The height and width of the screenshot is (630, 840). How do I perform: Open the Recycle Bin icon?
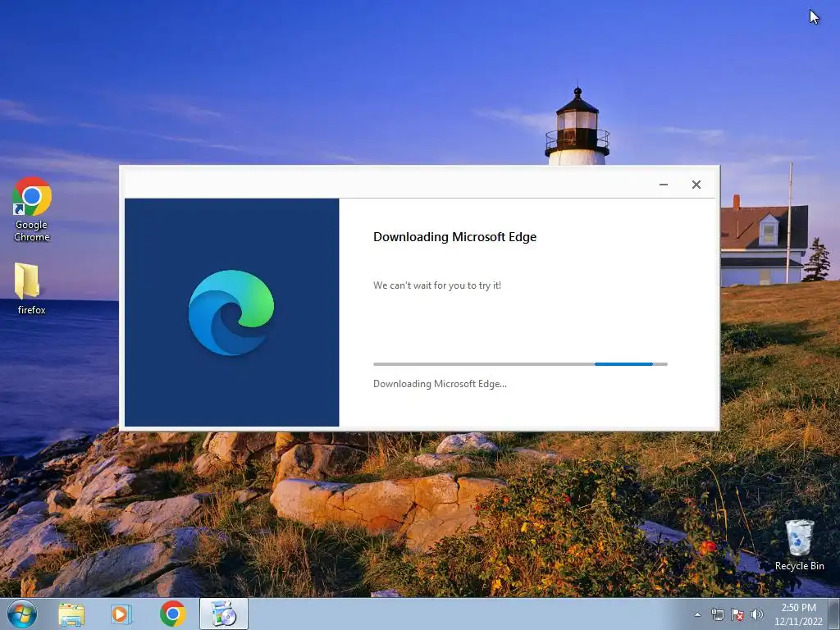click(x=799, y=545)
